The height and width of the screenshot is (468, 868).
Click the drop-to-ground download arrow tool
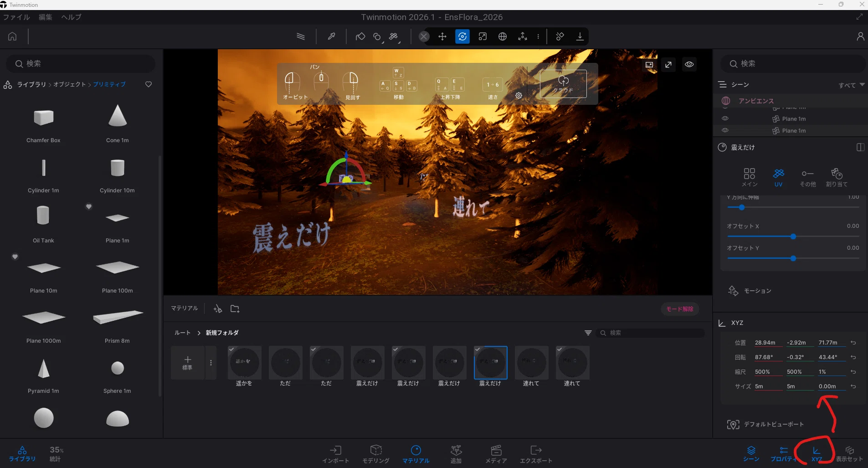coord(580,36)
